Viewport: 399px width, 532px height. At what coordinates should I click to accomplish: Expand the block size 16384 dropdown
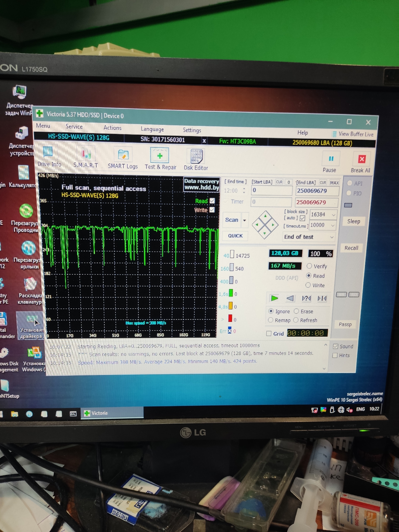click(333, 215)
